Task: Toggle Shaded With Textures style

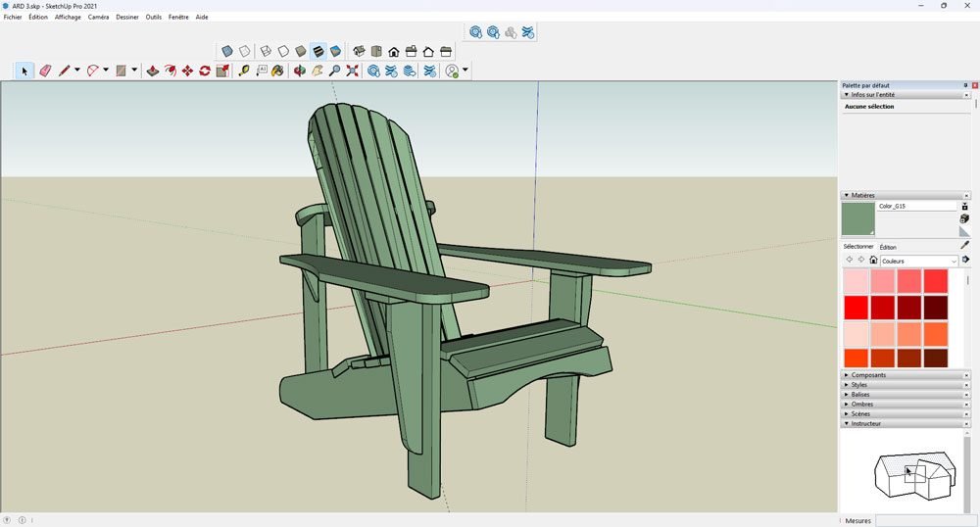Action: coord(318,51)
